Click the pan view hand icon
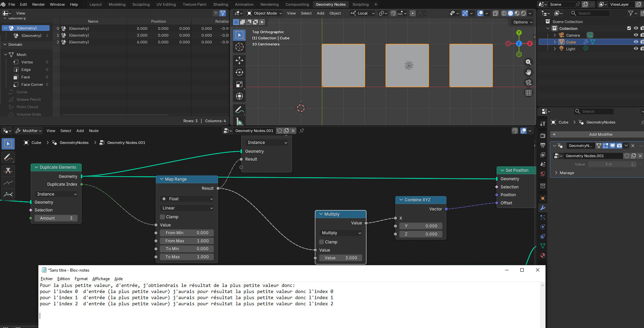 (x=529, y=72)
